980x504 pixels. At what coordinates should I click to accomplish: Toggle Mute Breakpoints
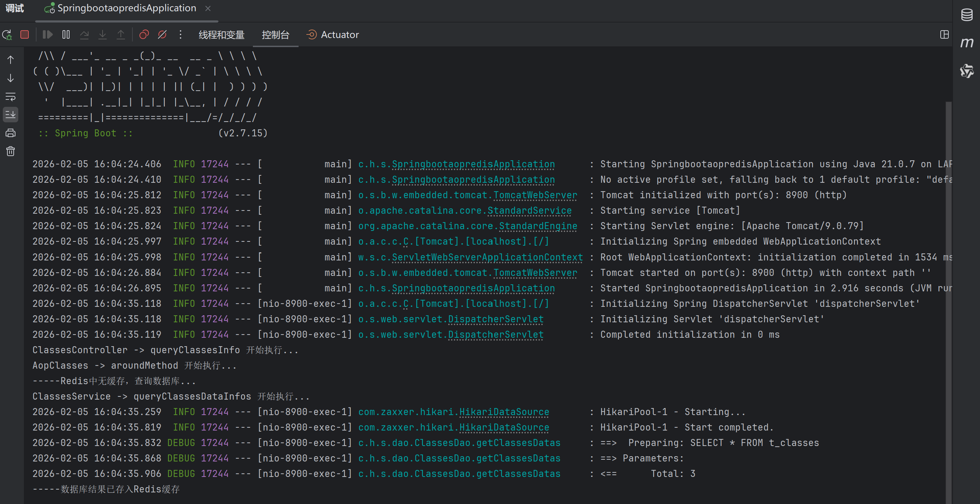(x=162, y=35)
